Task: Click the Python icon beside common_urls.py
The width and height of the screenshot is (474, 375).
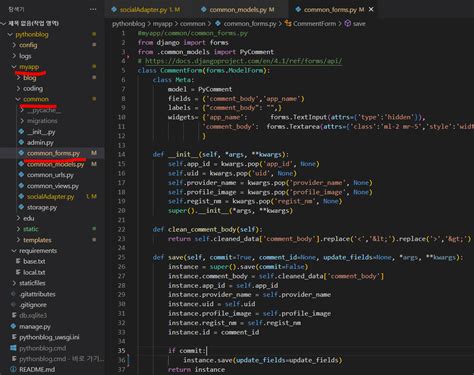Action: (21, 174)
